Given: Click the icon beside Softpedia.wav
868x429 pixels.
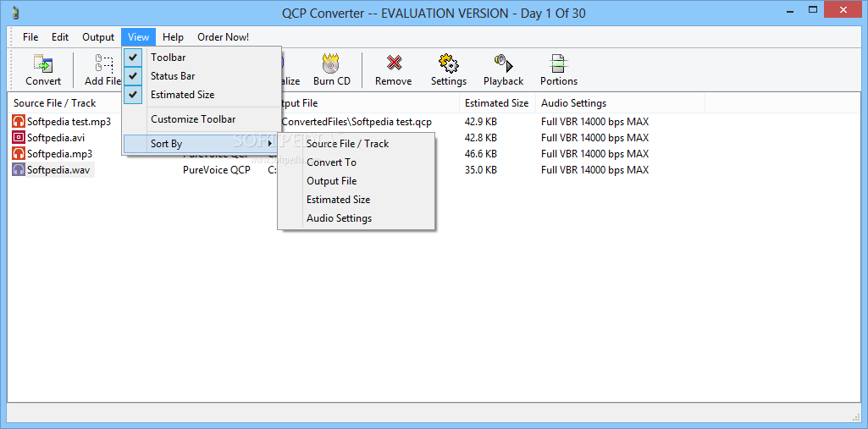Looking at the screenshot, I should coord(19,170).
